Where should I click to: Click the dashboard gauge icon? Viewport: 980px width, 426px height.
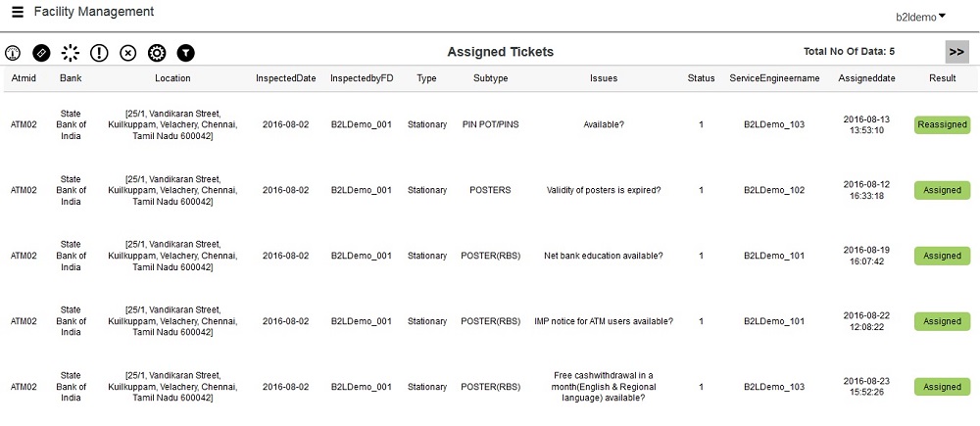(13, 53)
